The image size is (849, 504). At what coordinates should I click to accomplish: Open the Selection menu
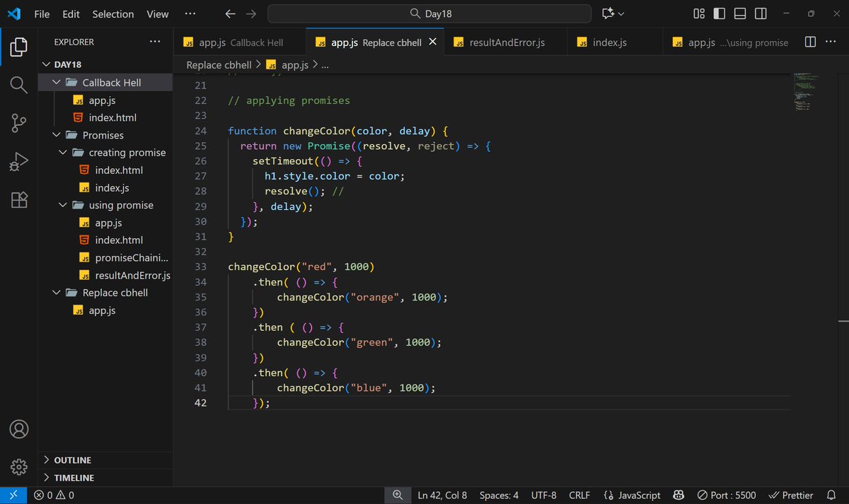tap(113, 13)
